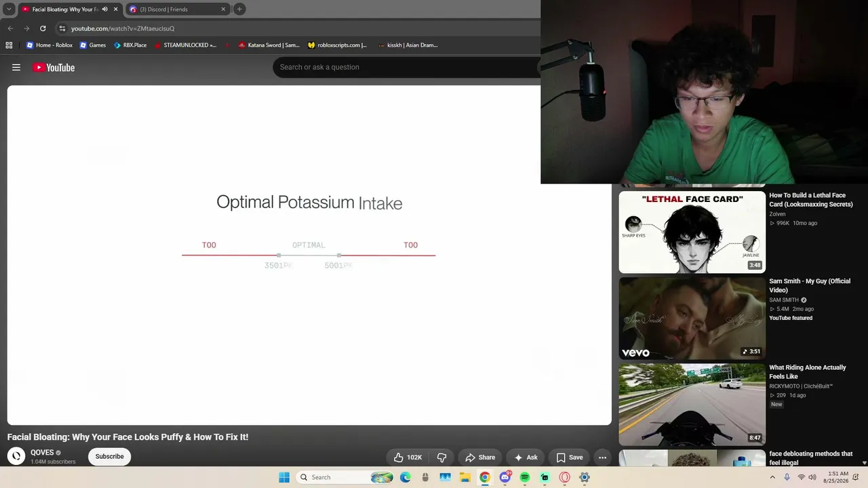Open 'face debloating methods' video title
The width and height of the screenshot is (868, 488).
click(811, 458)
